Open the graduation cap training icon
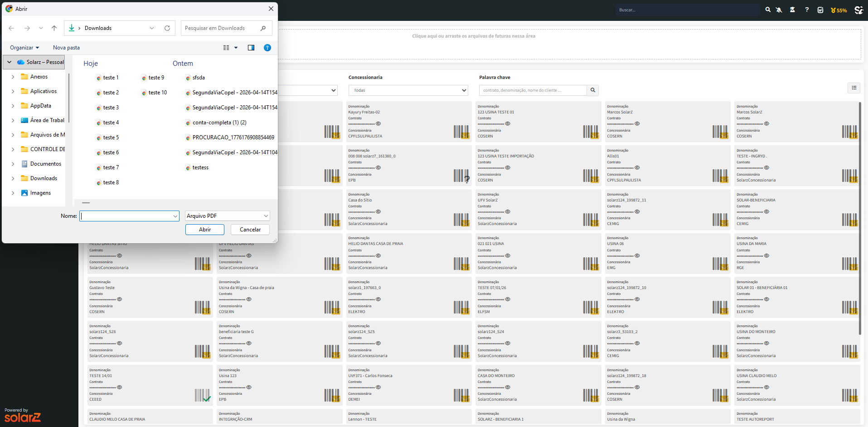Image resolution: width=868 pixels, height=427 pixels. 792,10
